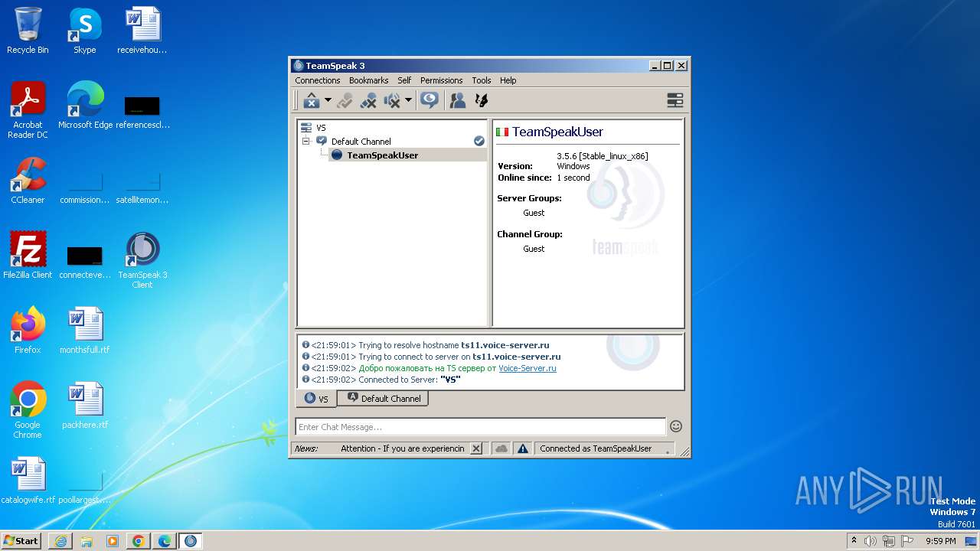This screenshot has width=980, height=551.
Task: Open the TeamSpeak 3 Client desktop shortcut
Action: pyautogui.click(x=142, y=260)
